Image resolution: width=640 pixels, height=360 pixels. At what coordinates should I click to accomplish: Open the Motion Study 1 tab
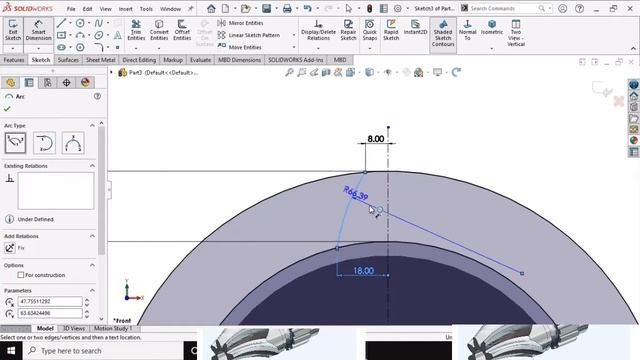pyautogui.click(x=113, y=328)
